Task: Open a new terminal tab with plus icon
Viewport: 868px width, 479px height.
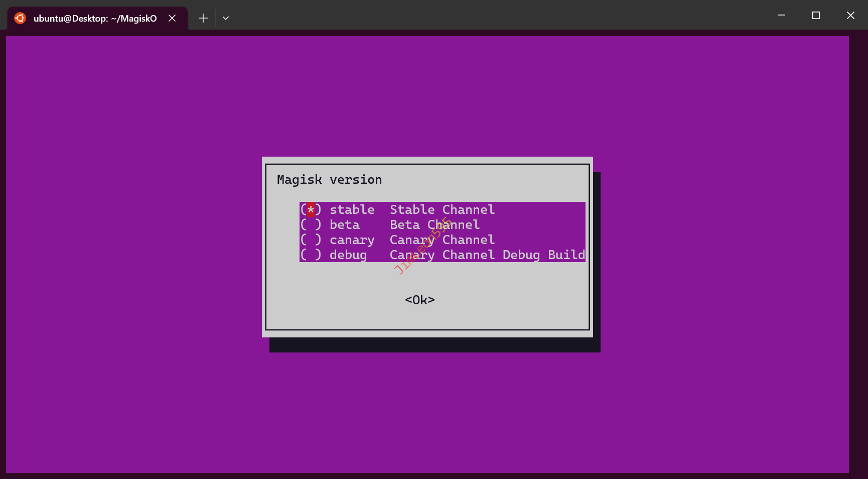Action: click(203, 18)
